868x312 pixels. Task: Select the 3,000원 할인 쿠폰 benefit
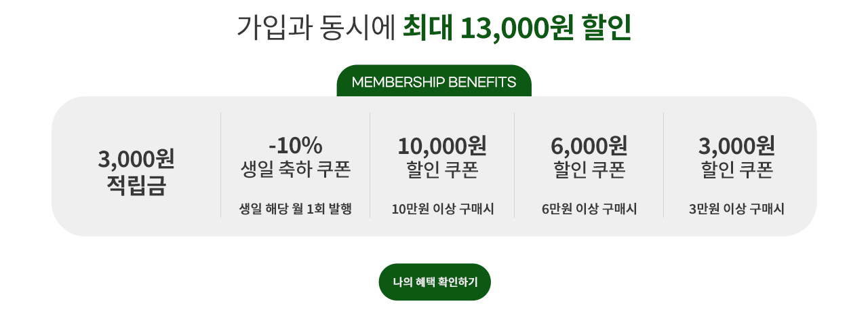click(736, 157)
